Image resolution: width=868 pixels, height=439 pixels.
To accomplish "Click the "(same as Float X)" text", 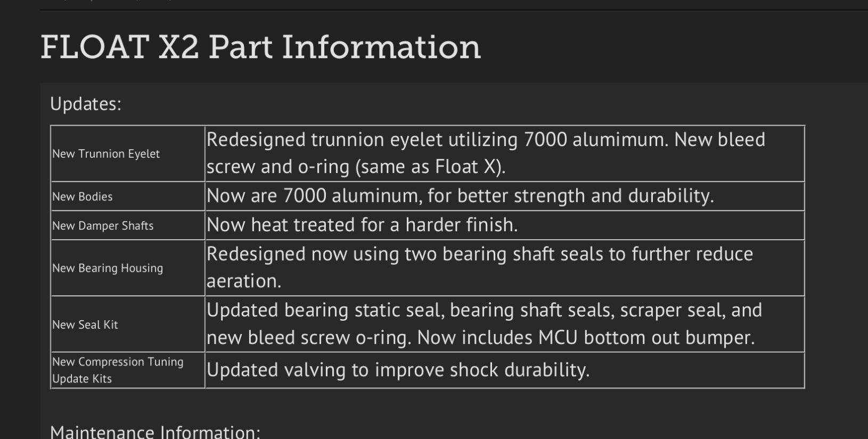I will pyautogui.click(x=429, y=167).
